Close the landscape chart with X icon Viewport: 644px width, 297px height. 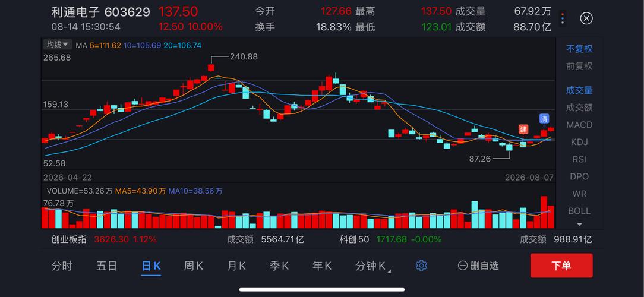pyautogui.click(x=586, y=18)
